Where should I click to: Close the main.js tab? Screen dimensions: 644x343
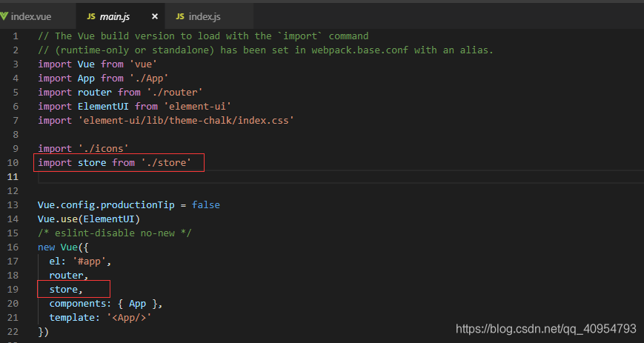[x=154, y=16]
